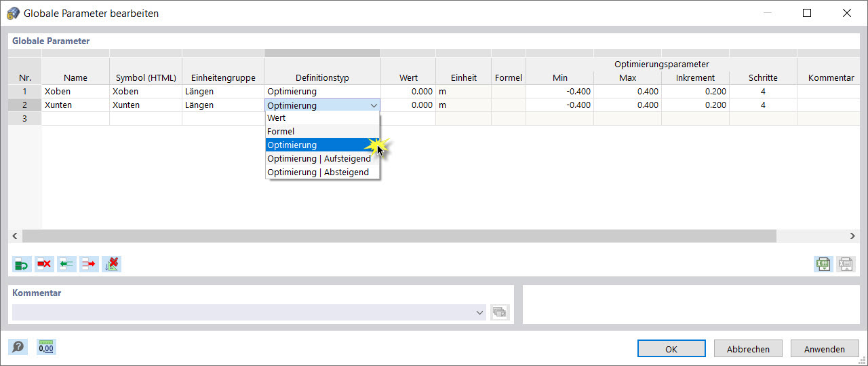Click the delete unused parameters icon
This screenshot has height=366, width=868.
[x=111, y=264]
